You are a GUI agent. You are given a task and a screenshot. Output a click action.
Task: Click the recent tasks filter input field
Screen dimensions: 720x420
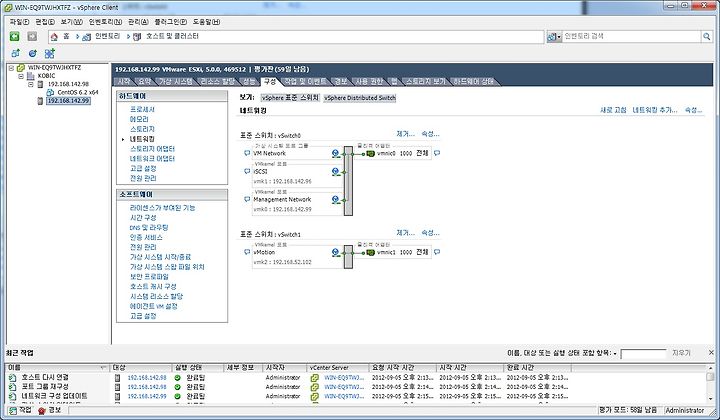pyautogui.click(x=643, y=353)
